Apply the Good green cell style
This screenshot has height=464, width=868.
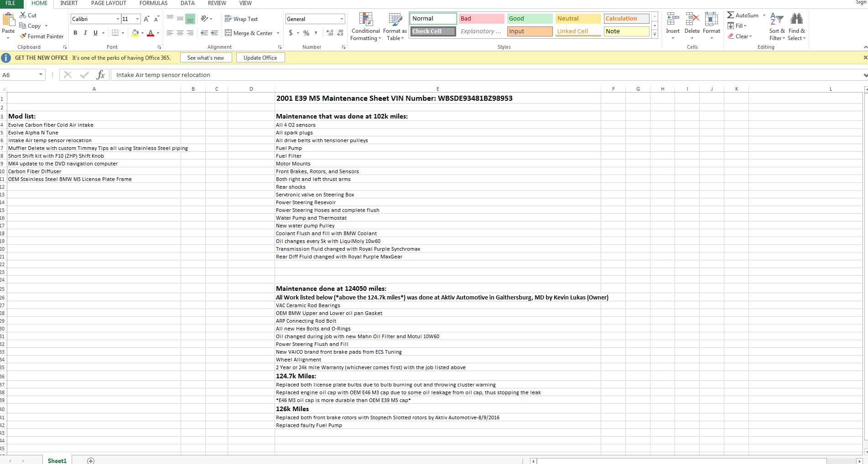[530, 19]
